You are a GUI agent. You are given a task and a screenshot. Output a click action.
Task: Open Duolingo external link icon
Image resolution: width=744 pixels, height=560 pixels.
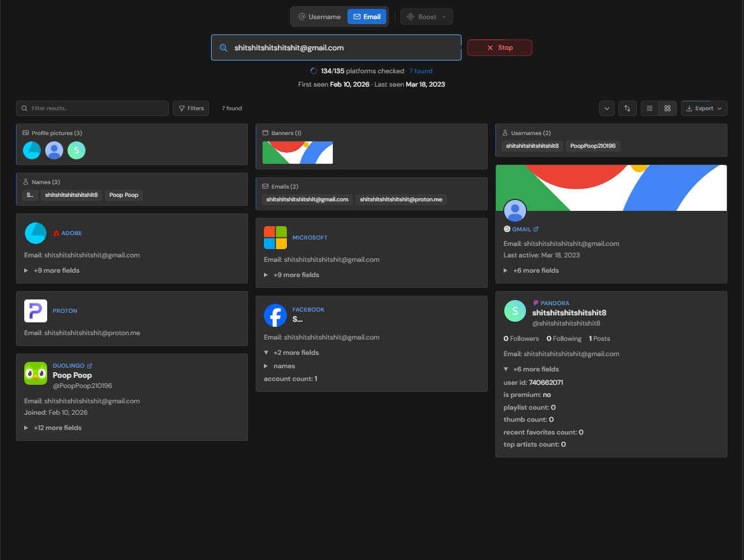(90, 366)
